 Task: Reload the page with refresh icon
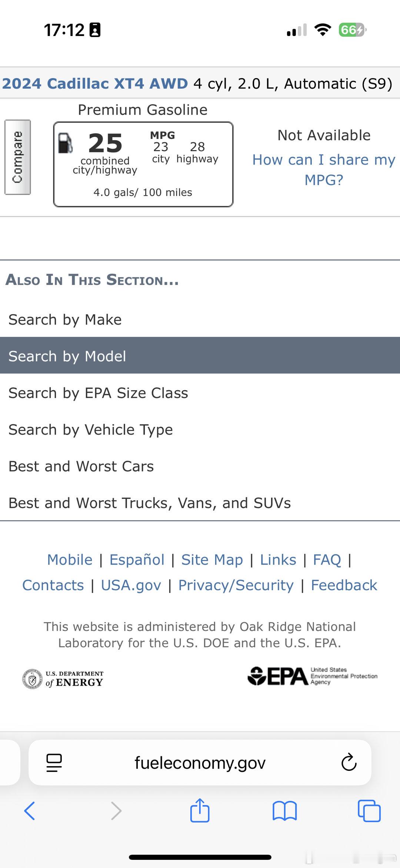[x=349, y=762]
